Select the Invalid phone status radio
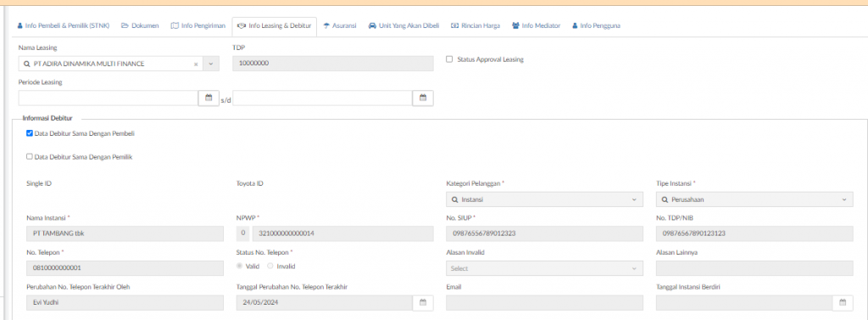The image size is (868, 320). pos(270,267)
